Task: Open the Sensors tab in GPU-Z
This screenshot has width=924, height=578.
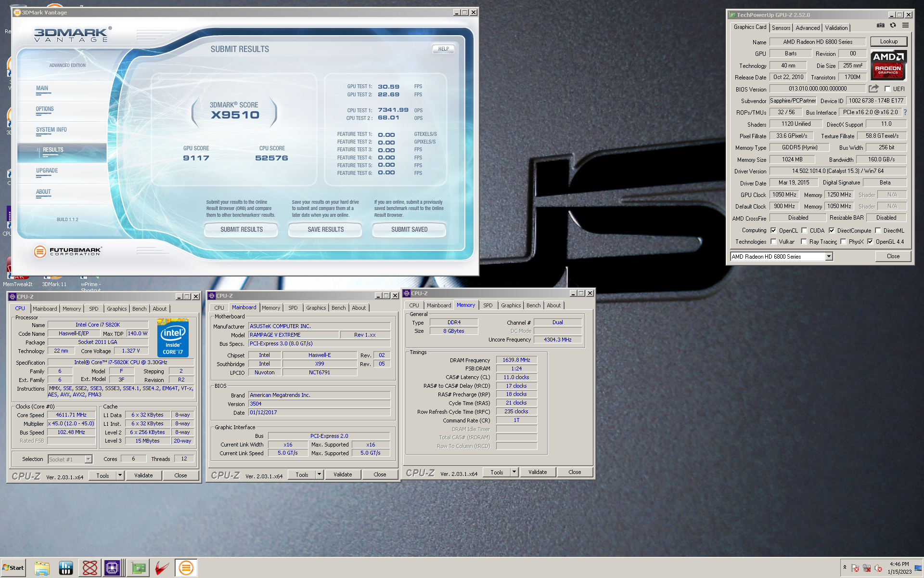Action: [x=781, y=28]
